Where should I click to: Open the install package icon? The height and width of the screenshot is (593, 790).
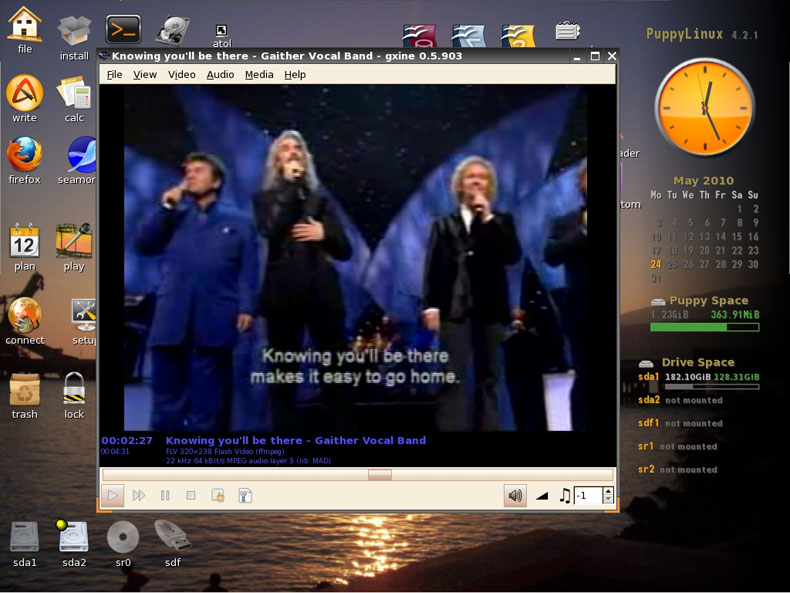tap(74, 37)
